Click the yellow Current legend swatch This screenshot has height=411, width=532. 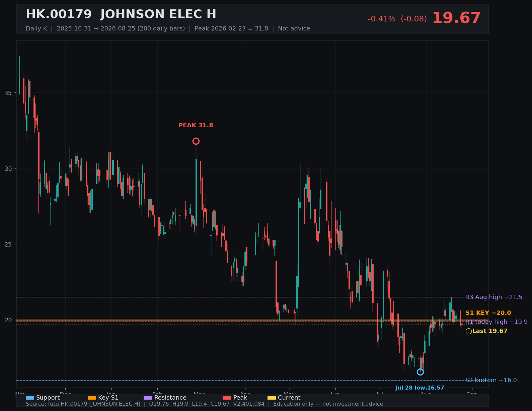(272, 398)
